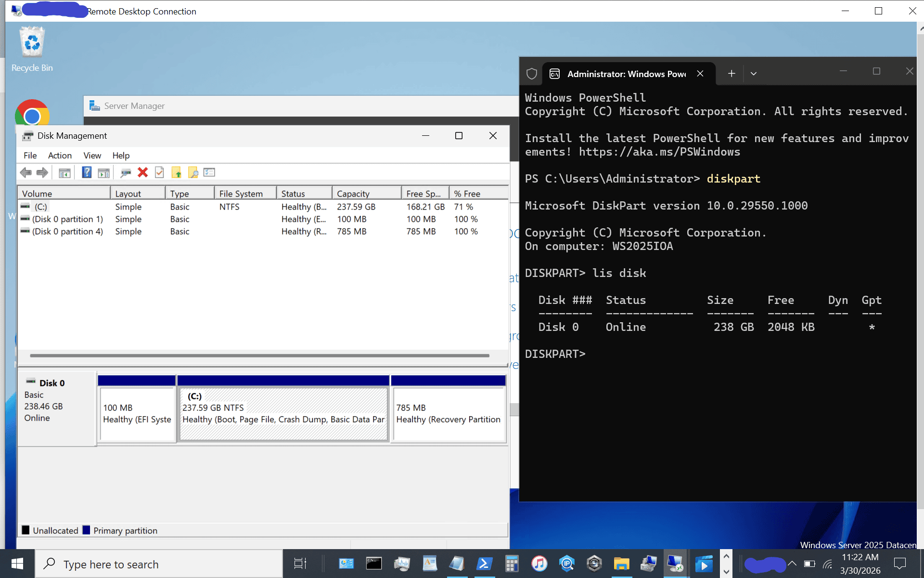Click the Forward arrow in Disk Management toolbar
Image resolution: width=924 pixels, height=578 pixels.
click(x=42, y=172)
